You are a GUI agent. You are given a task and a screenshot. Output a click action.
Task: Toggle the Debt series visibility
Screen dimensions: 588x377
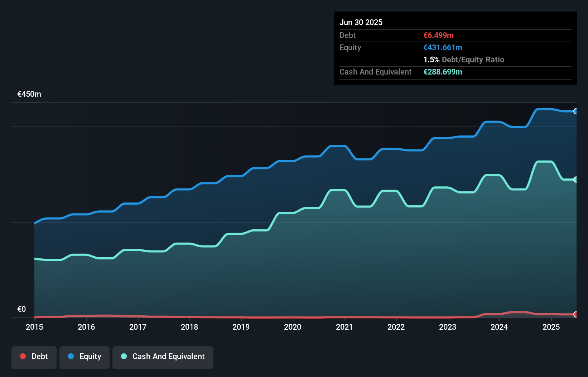click(34, 356)
